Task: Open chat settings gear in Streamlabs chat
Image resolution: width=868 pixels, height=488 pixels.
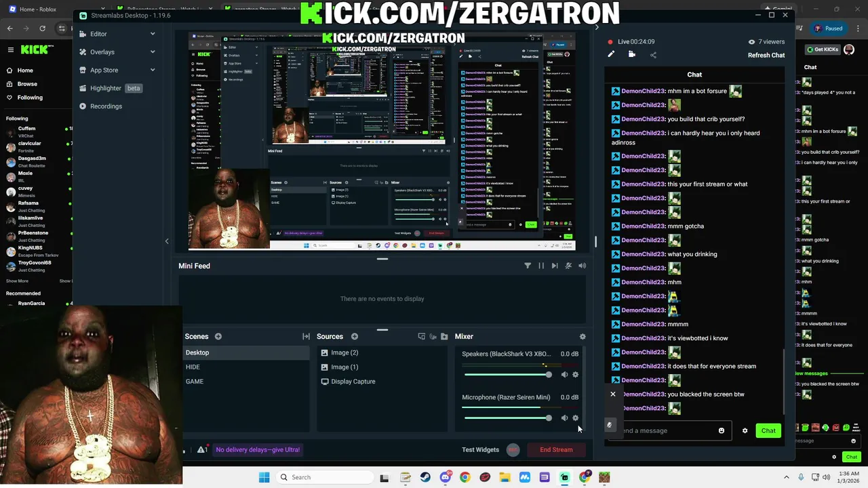Action: [745, 430]
